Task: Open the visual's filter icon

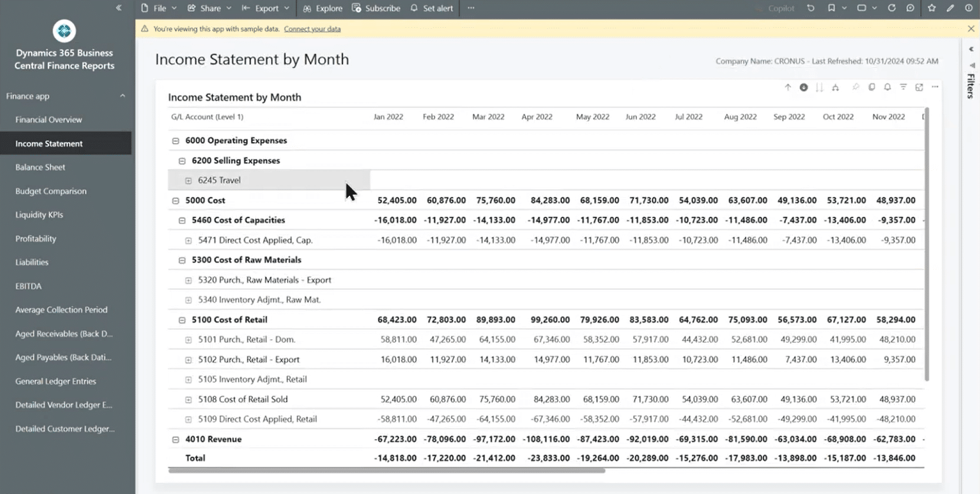Action: [903, 87]
